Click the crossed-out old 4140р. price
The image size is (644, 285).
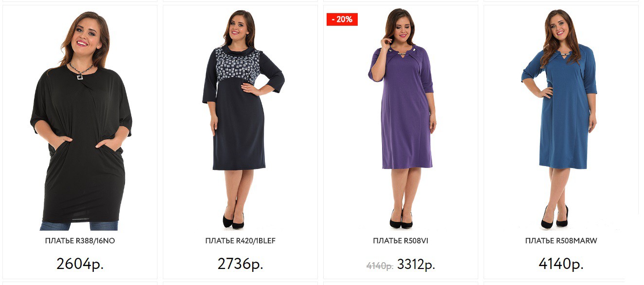click(x=380, y=266)
